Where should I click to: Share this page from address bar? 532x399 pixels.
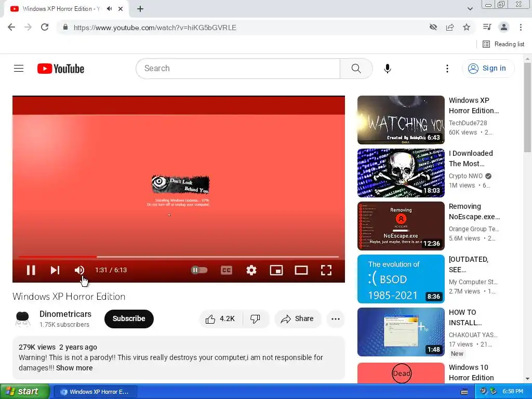[450, 28]
